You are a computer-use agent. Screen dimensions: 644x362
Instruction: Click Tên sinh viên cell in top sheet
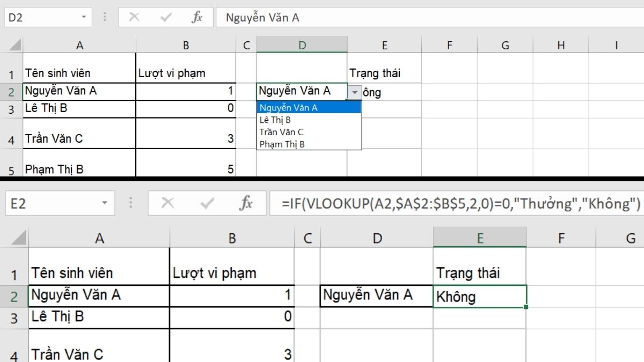coord(79,68)
